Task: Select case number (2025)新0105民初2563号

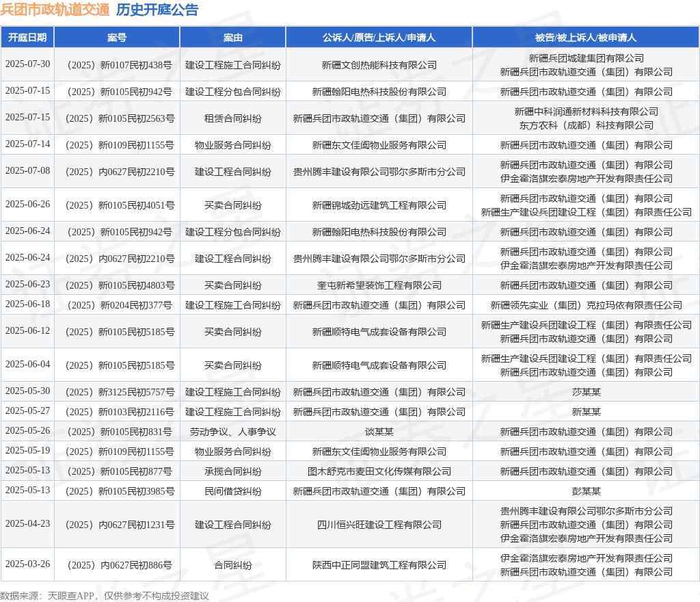Action: coord(120,119)
